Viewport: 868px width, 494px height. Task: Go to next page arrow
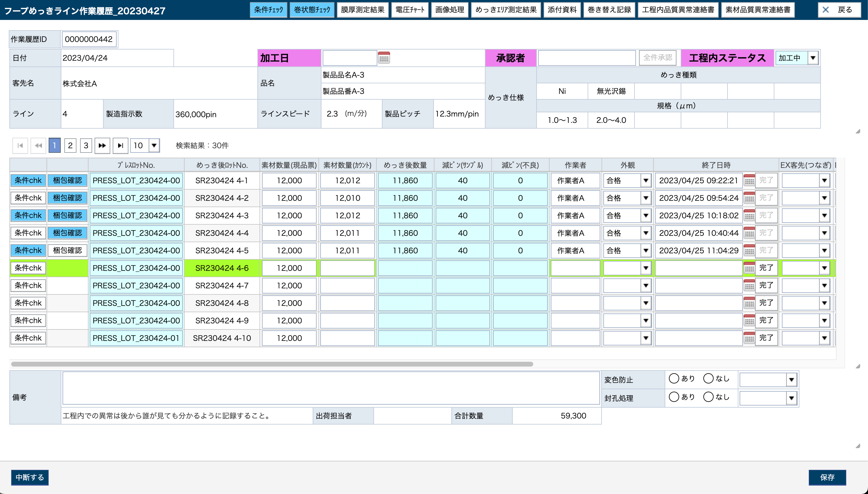tap(102, 146)
